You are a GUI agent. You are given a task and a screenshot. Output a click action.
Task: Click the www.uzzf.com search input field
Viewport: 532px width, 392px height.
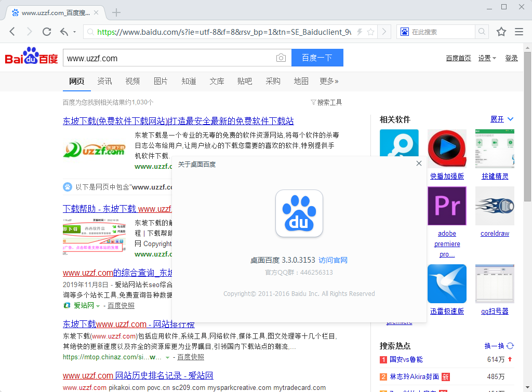click(x=170, y=58)
